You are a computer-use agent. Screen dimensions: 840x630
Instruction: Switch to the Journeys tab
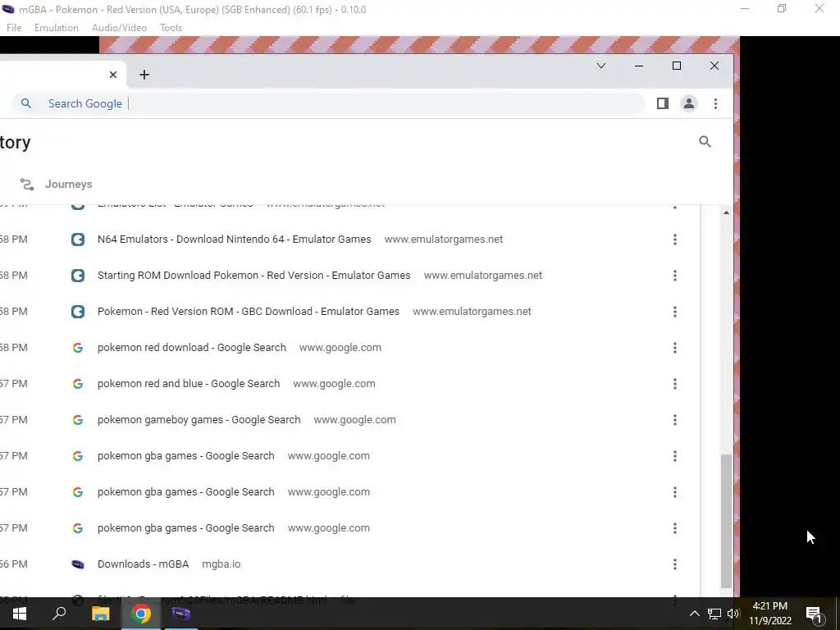click(57, 185)
